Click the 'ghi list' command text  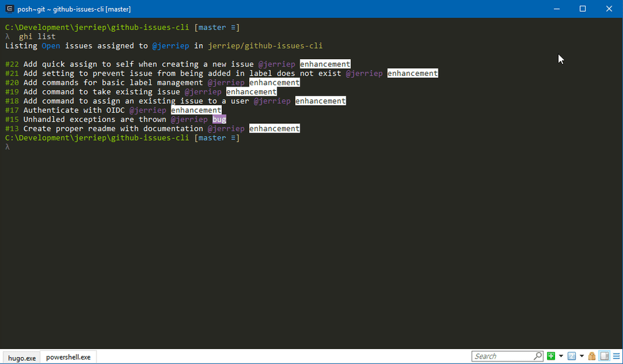tap(37, 37)
